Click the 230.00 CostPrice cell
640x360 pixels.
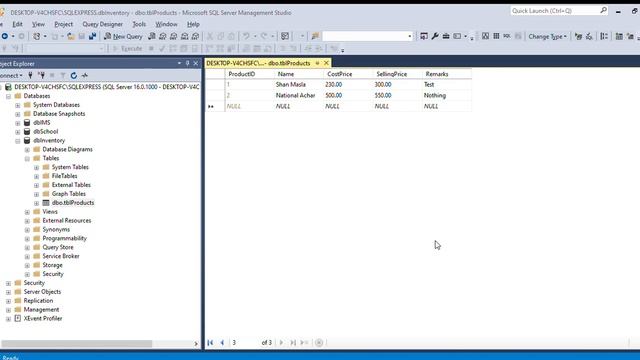point(348,85)
